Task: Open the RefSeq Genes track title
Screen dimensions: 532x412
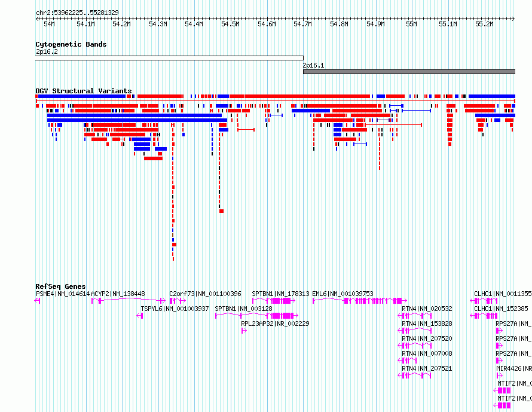Action: click(x=60, y=286)
